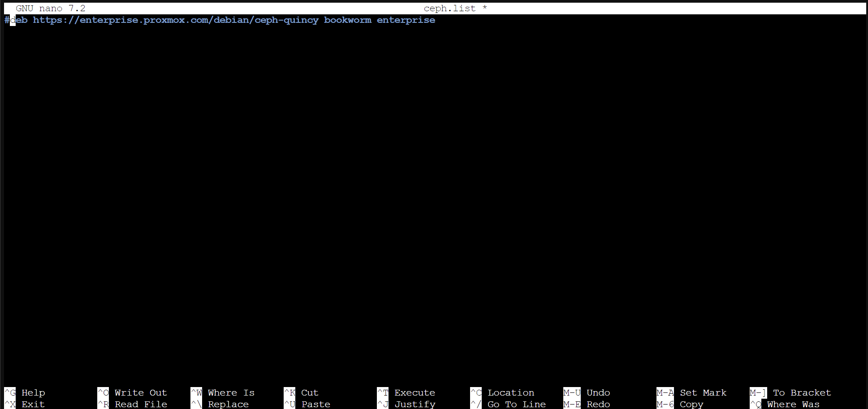Click the ^K Cut shortcut

point(301,392)
